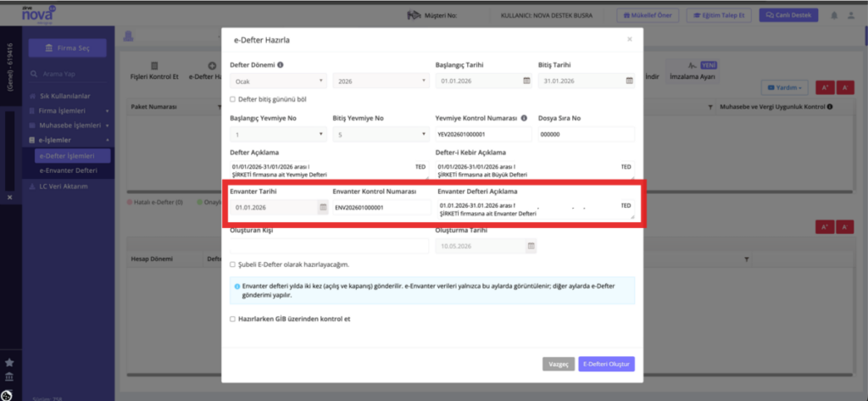Click A+ button above Hesap Dönemi table
Screen dimensions: 868x401
pyautogui.click(x=824, y=227)
